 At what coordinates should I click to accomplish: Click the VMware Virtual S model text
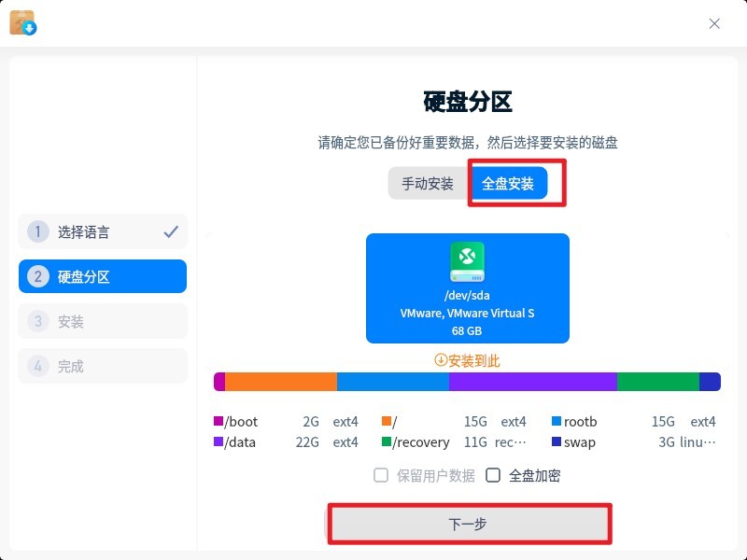(x=467, y=313)
